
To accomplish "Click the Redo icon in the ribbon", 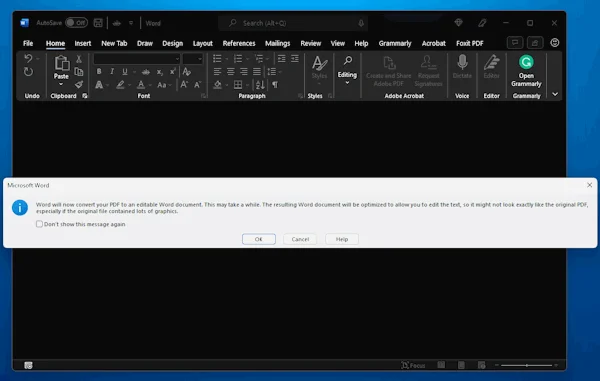I will click(x=28, y=72).
